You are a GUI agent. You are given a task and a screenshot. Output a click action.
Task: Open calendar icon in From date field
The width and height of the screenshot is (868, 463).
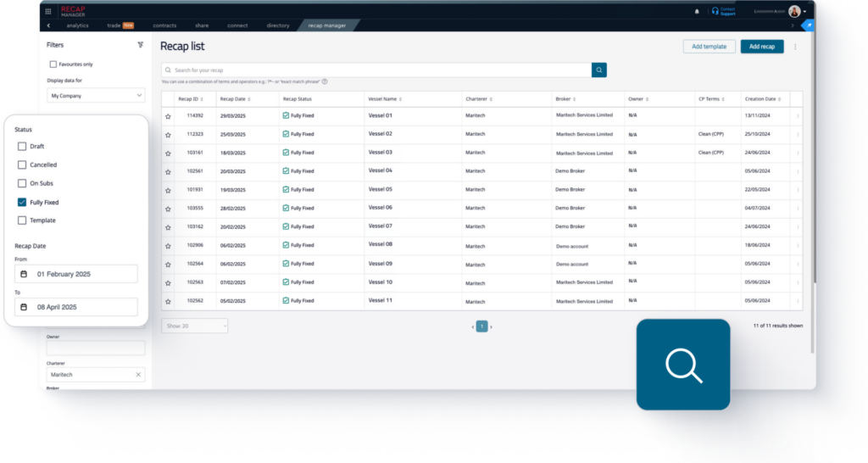tap(24, 274)
